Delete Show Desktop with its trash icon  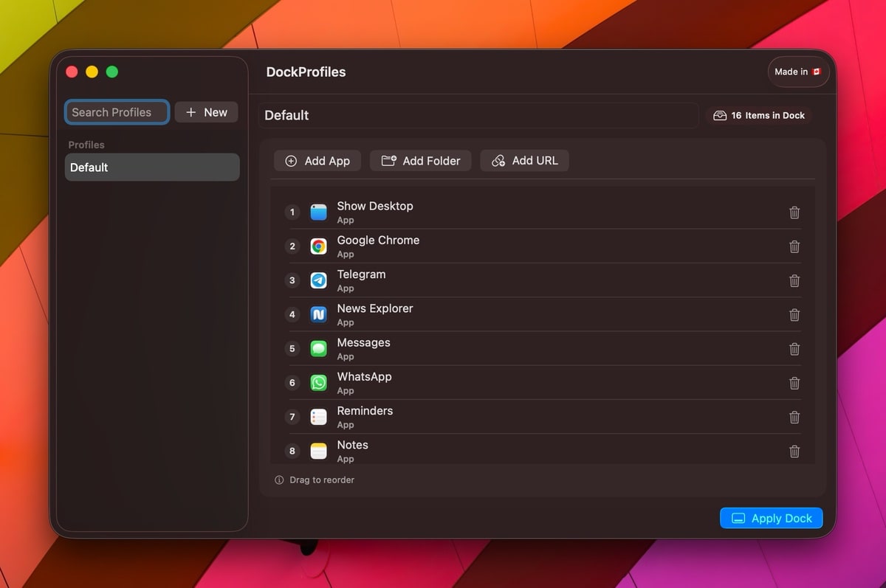[x=794, y=212]
